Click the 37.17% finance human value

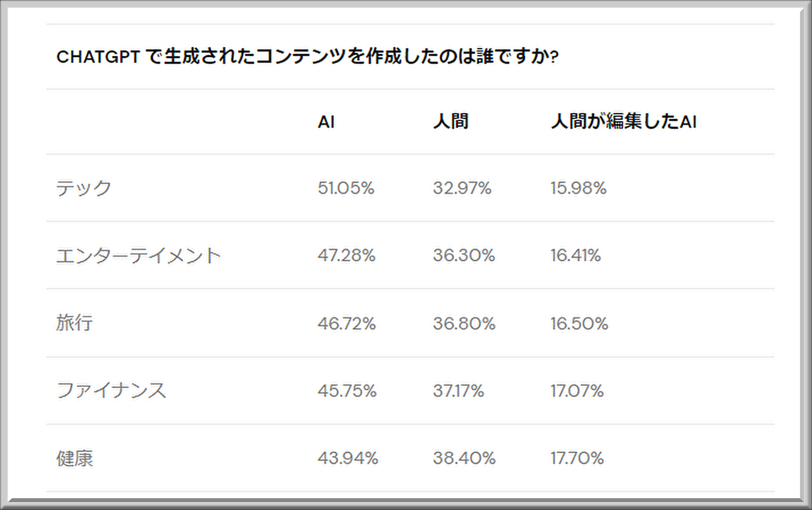coord(458,391)
